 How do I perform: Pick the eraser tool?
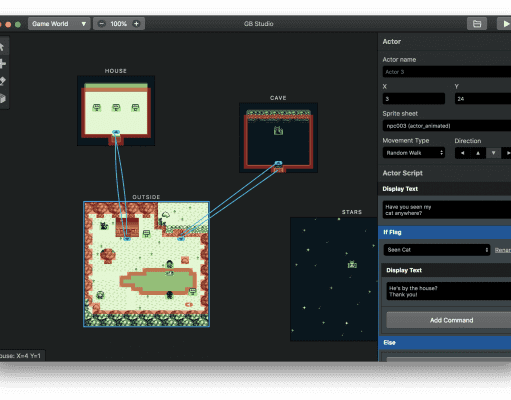tap(2, 81)
